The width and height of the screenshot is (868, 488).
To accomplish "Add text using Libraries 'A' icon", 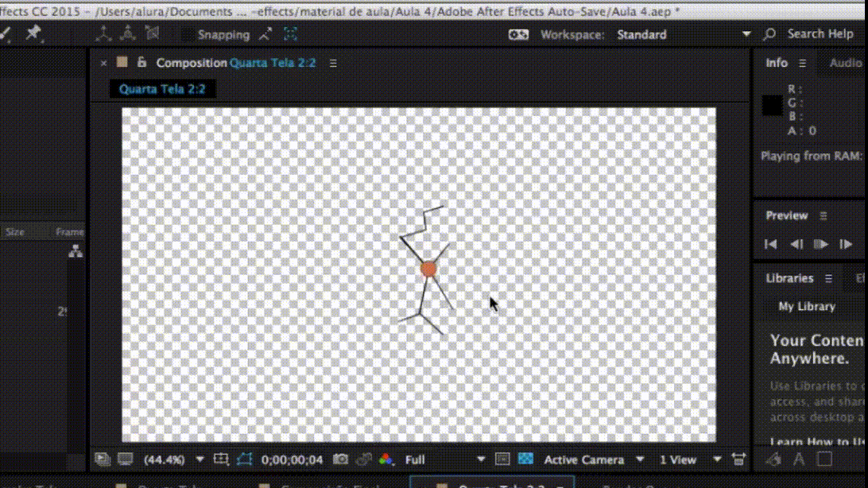I will click(799, 459).
